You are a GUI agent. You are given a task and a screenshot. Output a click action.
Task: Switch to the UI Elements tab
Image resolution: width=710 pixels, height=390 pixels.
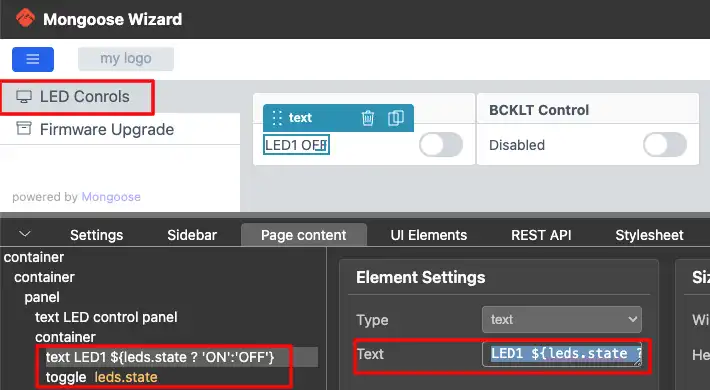428,235
